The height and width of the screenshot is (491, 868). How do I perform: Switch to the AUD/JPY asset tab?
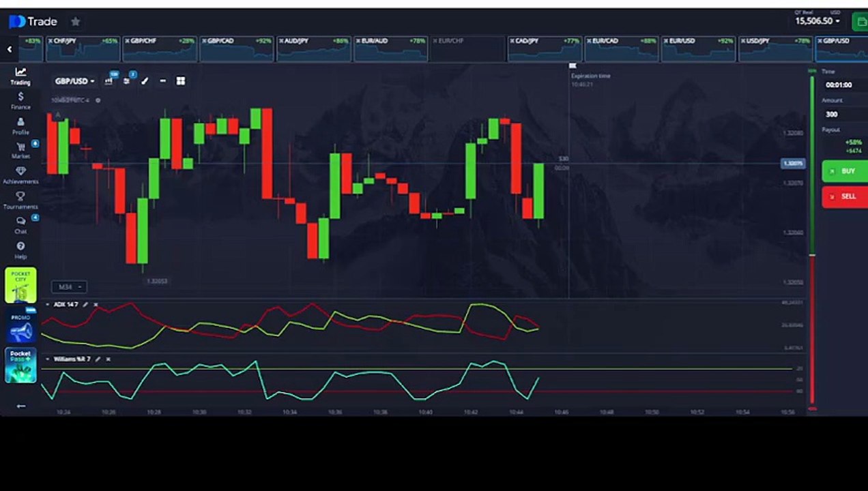coord(314,48)
